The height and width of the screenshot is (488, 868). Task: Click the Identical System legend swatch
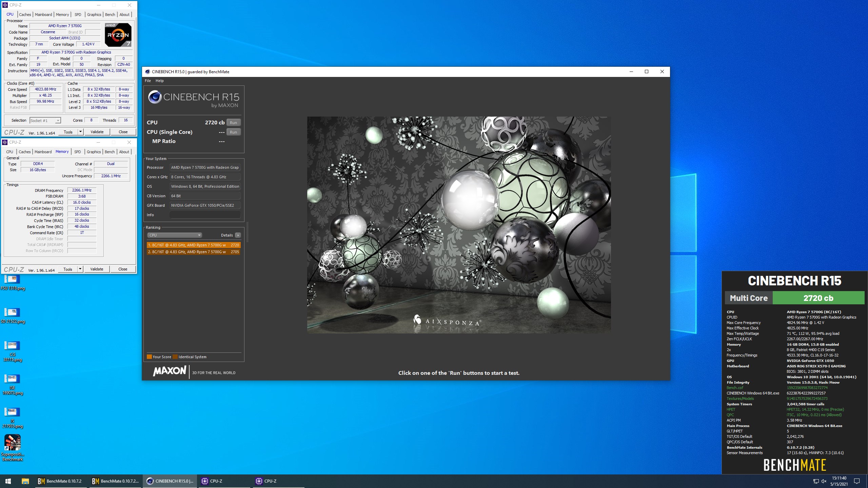tap(175, 357)
